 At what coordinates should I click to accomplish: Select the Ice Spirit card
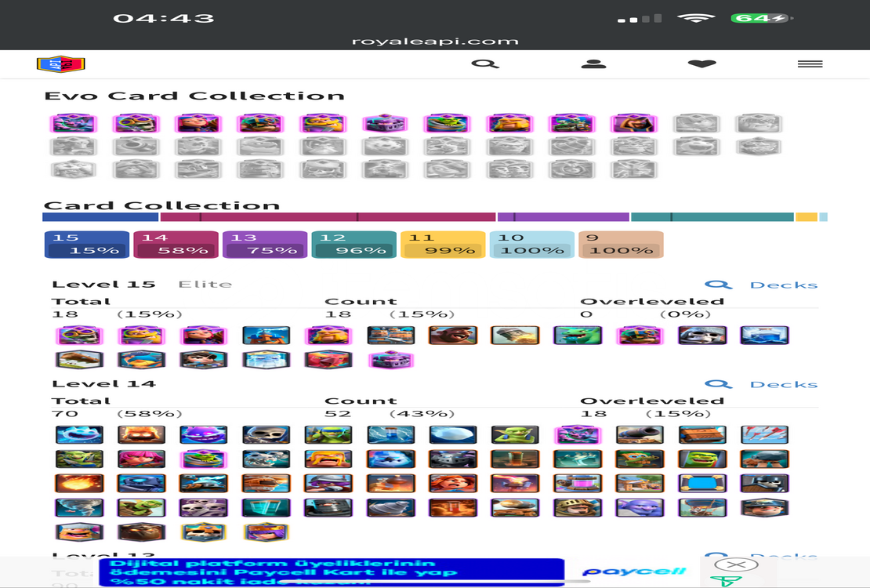point(79,435)
